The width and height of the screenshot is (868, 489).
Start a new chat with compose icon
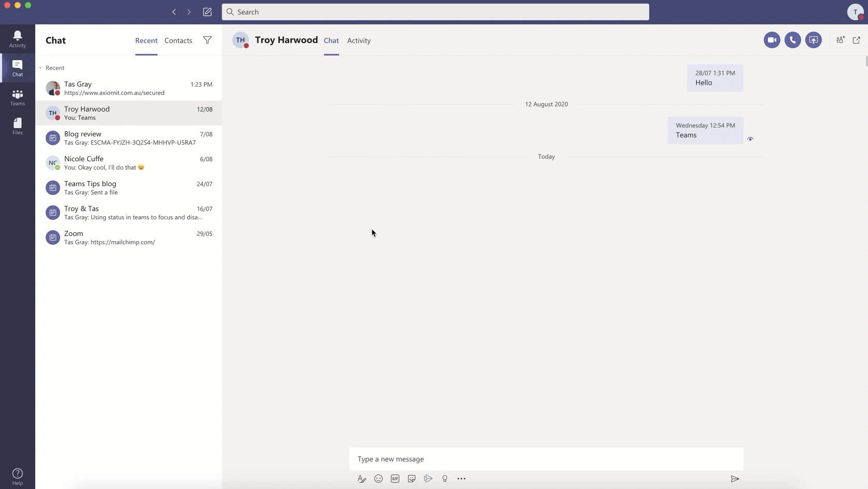[x=207, y=12]
